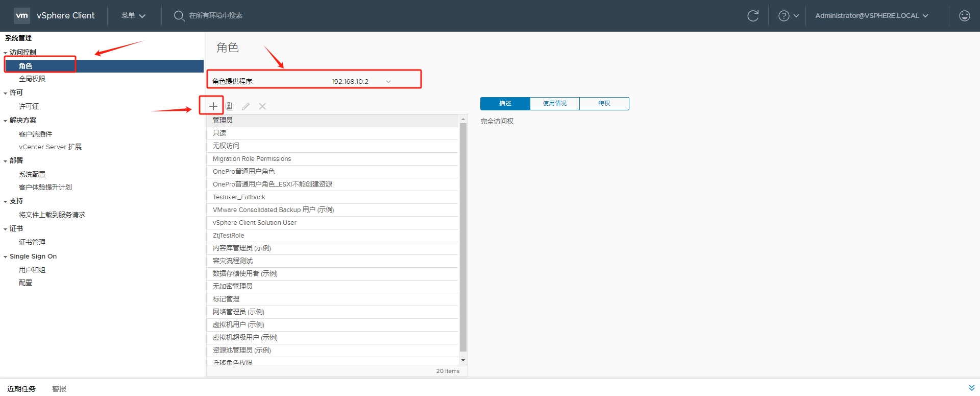
Task: Collapse the 解决方案 tree section
Action: [6, 121]
